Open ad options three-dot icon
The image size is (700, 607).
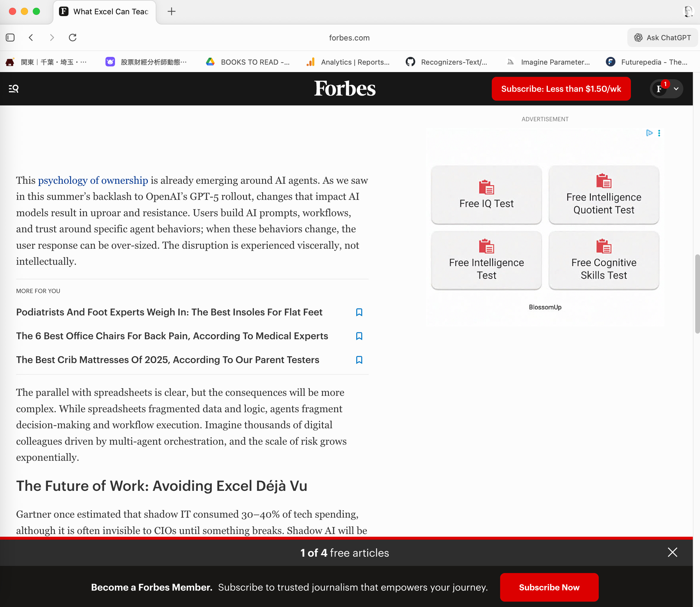click(x=659, y=133)
